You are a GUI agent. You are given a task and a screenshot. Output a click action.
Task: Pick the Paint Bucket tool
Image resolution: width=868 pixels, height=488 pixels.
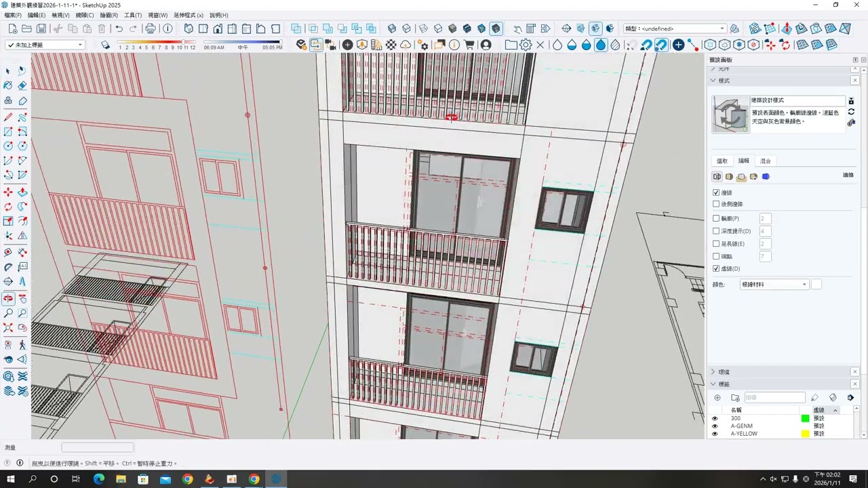(x=8, y=85)
